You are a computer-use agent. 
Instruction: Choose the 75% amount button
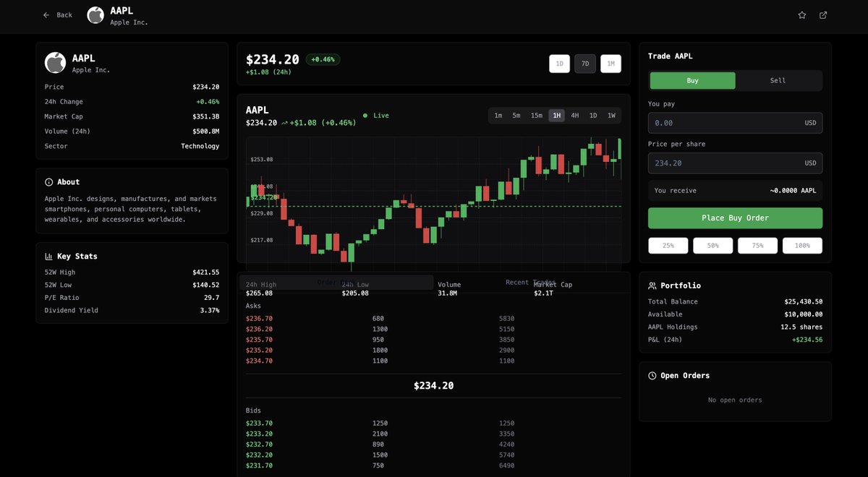coord(757,246)
